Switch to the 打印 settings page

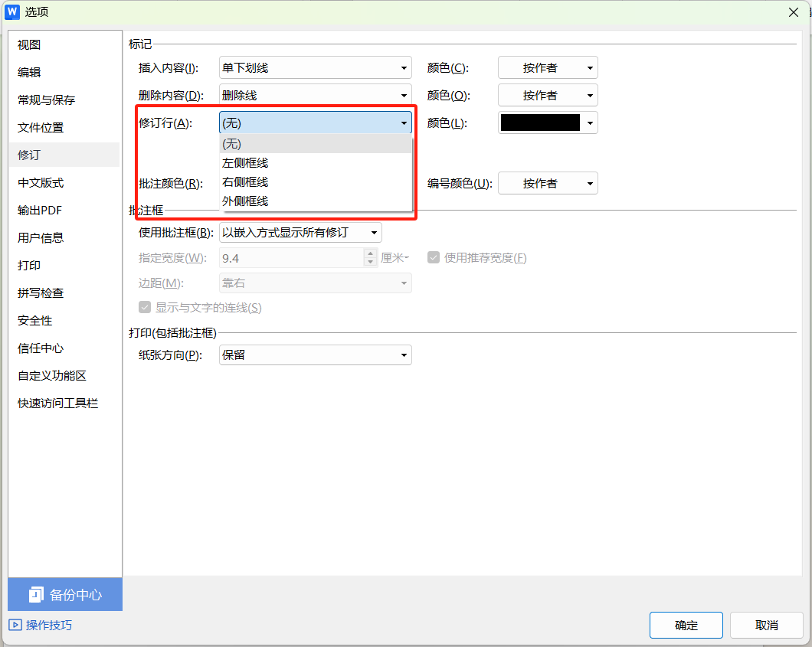[x=28, y=265]
